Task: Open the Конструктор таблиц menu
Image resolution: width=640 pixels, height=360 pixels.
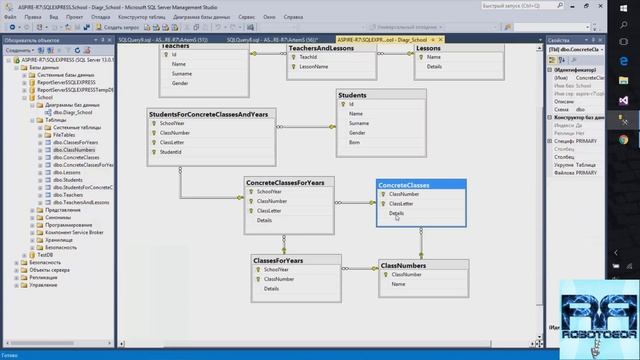Action: (142, 17)
